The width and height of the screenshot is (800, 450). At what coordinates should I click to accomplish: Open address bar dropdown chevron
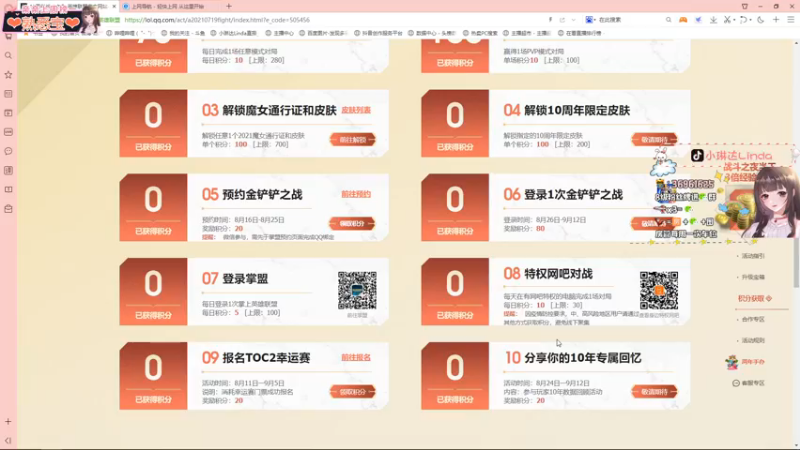click(x=573, y=20)
